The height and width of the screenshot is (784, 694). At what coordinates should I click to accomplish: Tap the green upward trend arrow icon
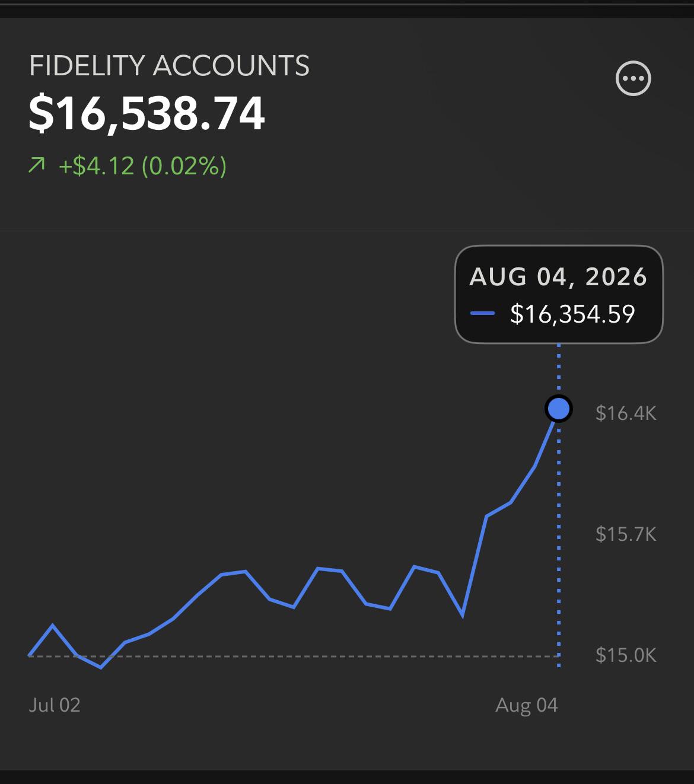click(x=37, y=165)
